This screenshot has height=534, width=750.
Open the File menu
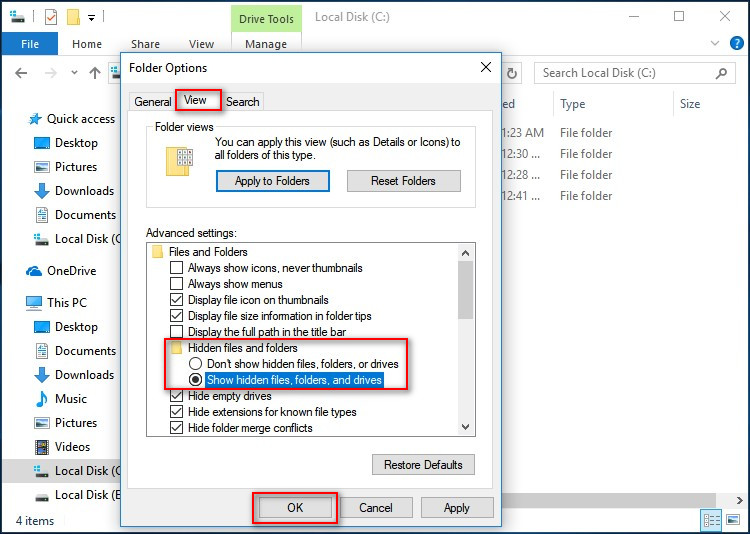tap(30, 44)
